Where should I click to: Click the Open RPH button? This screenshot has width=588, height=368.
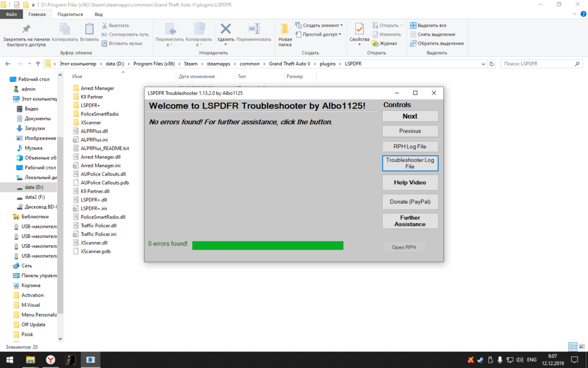[405, 247]
